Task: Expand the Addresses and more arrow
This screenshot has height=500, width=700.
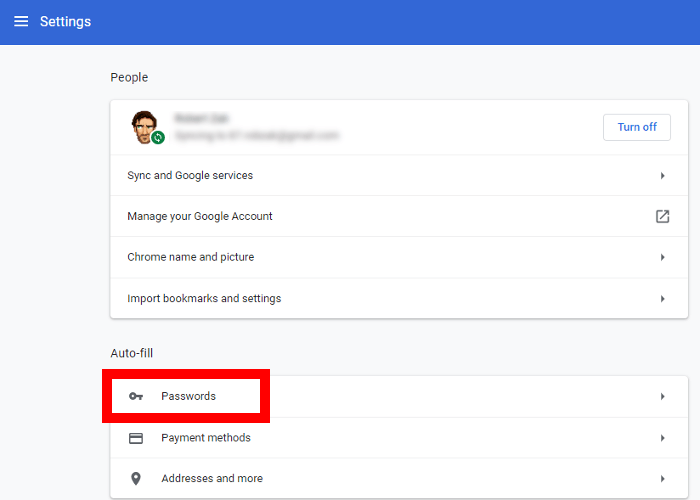Action: click(662, 479)
